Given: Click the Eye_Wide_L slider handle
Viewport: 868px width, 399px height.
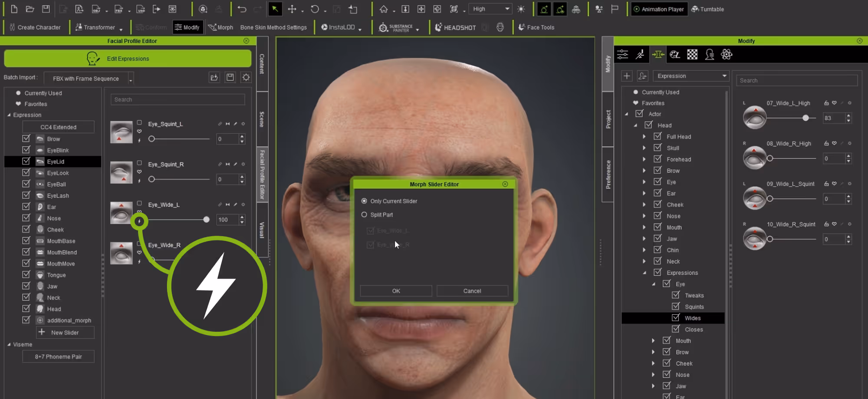Looking at the screenshot, I should coord(207,220).
